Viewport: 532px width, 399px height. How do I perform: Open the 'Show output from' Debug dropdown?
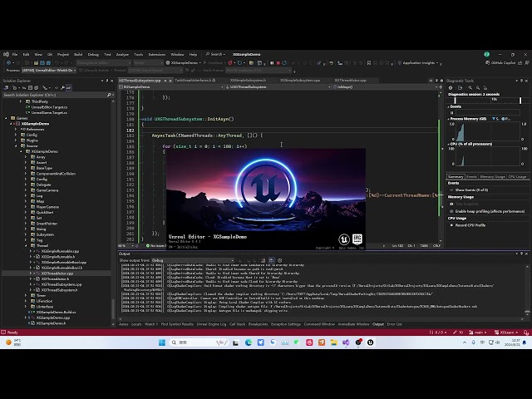pos(193,260)
